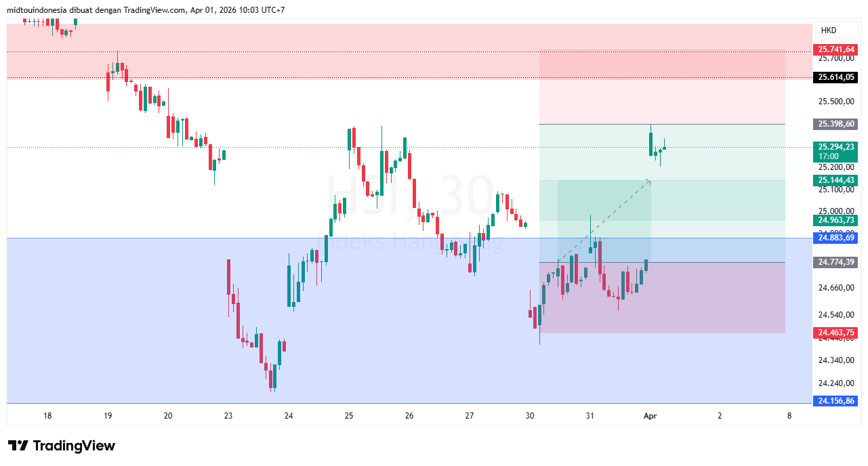Image resolution: width=868 pixels, height=466 pixels.
Task: Click the purple demand zone rectangle
Action: (x=711, y=305)
